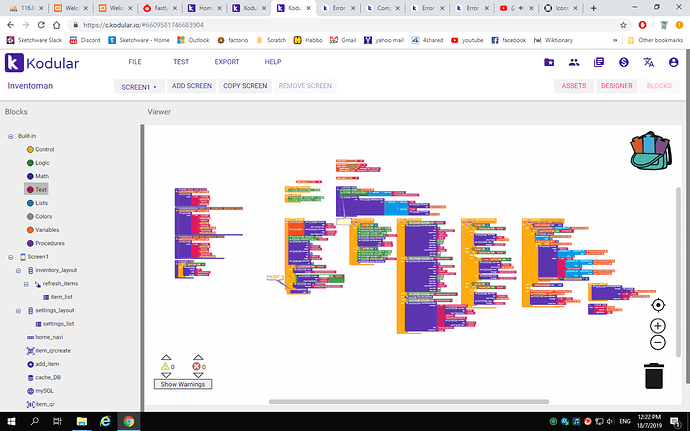Image resolution: width=690 pixels, height=431 pixels.
Task: Click the COPY SCREEN button
Action: click(x=245, y=86)
